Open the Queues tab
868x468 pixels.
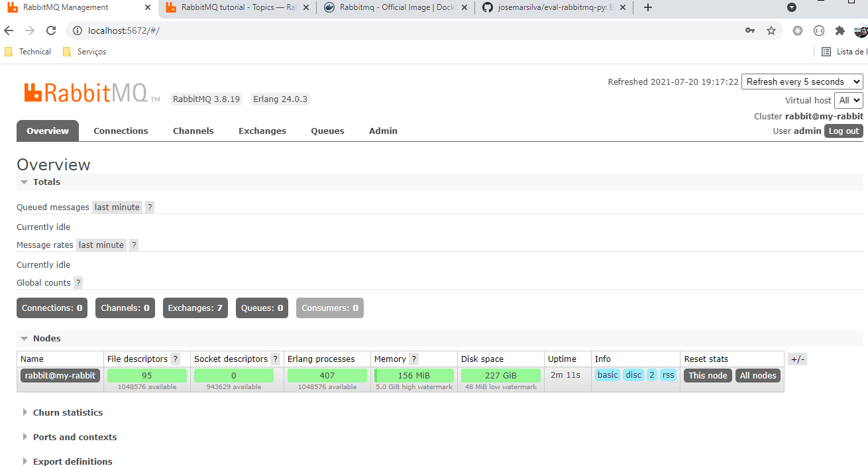click(x=328, y=131)
